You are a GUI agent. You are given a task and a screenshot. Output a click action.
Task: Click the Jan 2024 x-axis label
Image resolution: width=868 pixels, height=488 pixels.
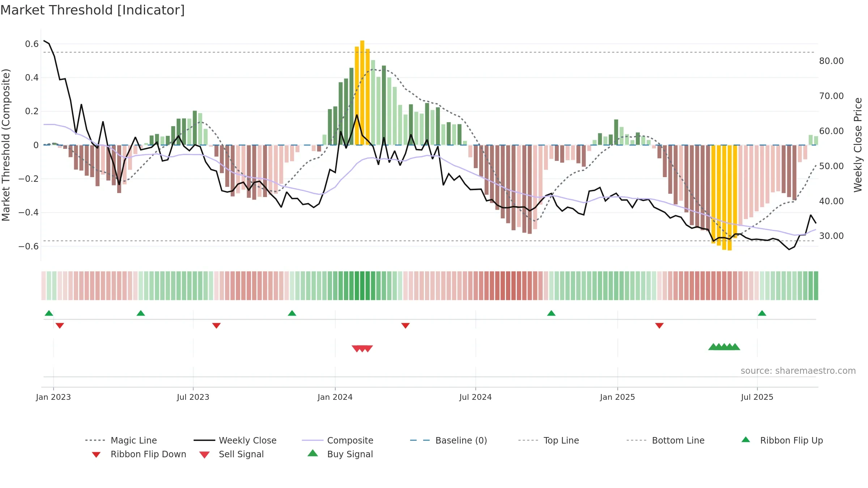[x=335, y=397]
